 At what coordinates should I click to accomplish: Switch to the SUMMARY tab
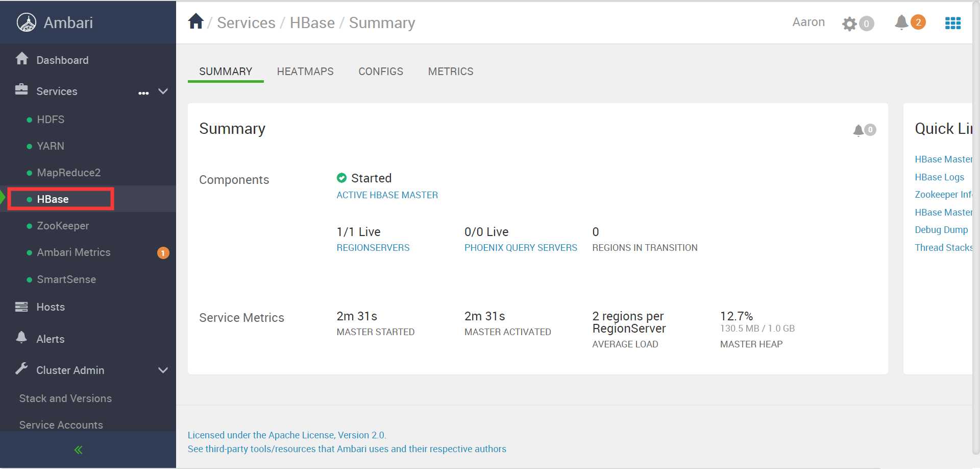pos(226,72)
